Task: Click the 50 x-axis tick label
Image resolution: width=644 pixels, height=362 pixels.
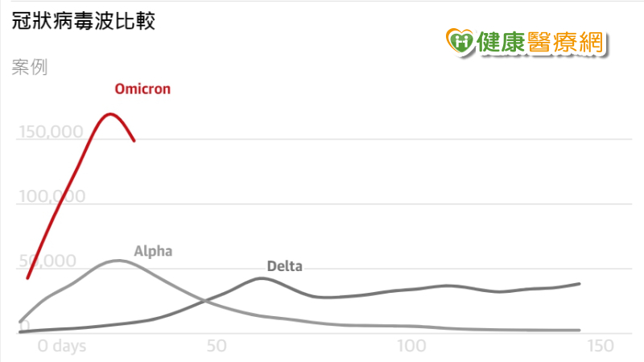Action: pos(215,346)
